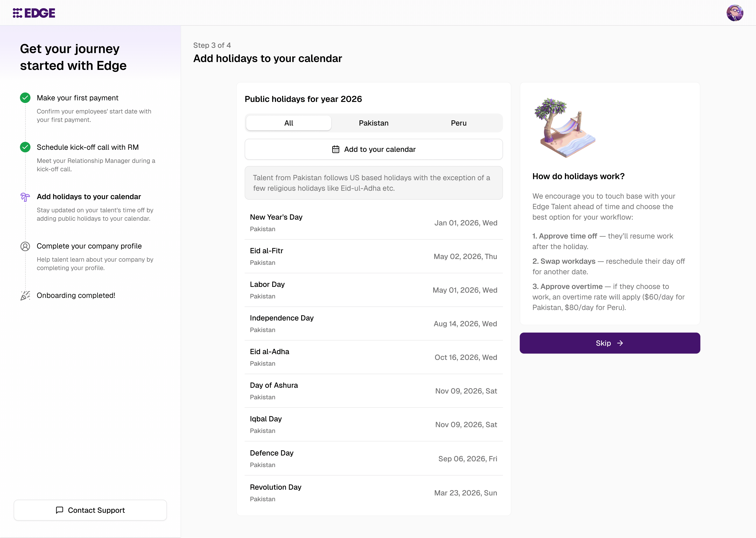This screenshot has height=538, width=756.
Task: Select the Eid al-Fitr holiday row
Action: [373, 256]
